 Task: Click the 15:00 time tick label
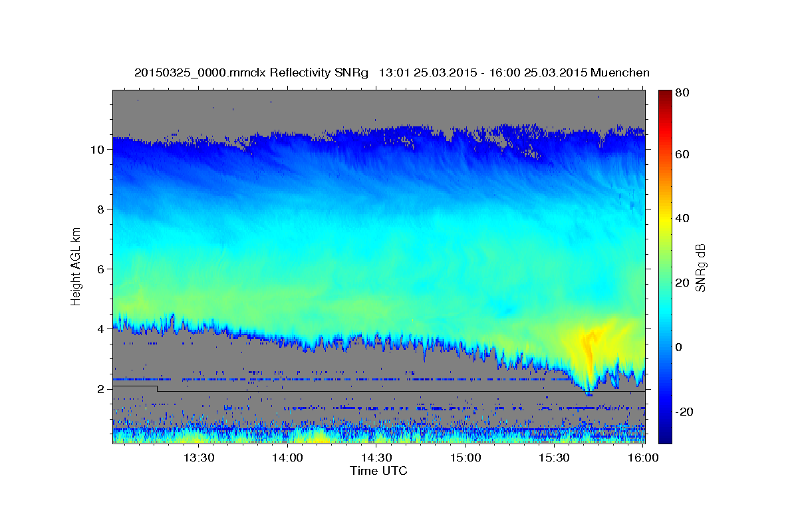465,458
